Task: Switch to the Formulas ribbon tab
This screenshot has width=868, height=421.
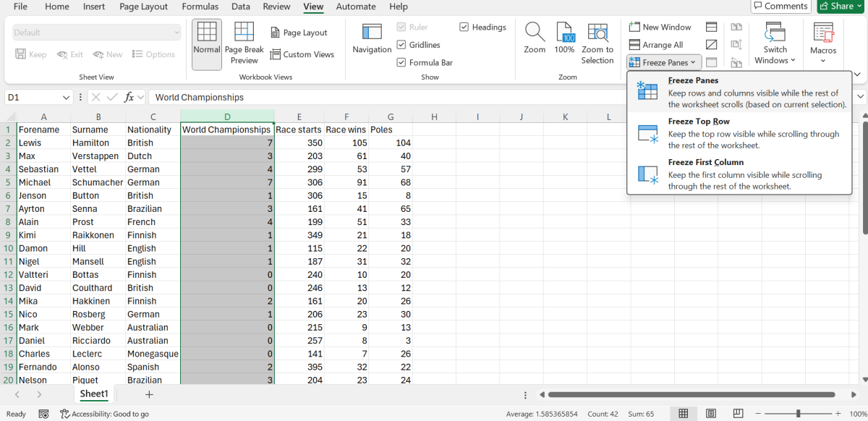Action: (200, 7)
